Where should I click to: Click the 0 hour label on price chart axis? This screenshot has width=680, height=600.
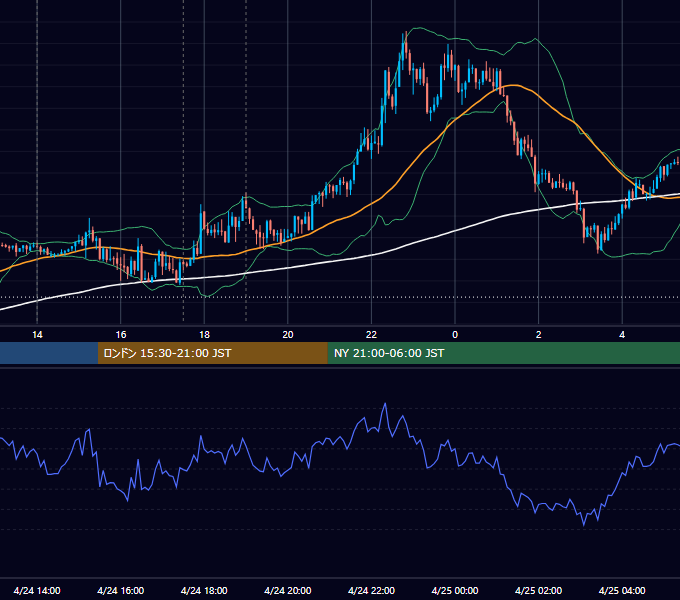pos(455,335)
